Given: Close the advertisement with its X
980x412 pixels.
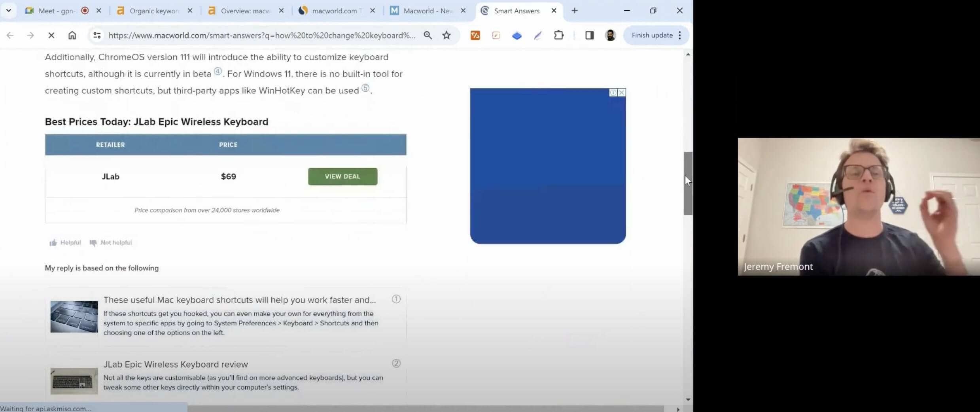Looking at the screenshot, I should click(x=622, y=93).
